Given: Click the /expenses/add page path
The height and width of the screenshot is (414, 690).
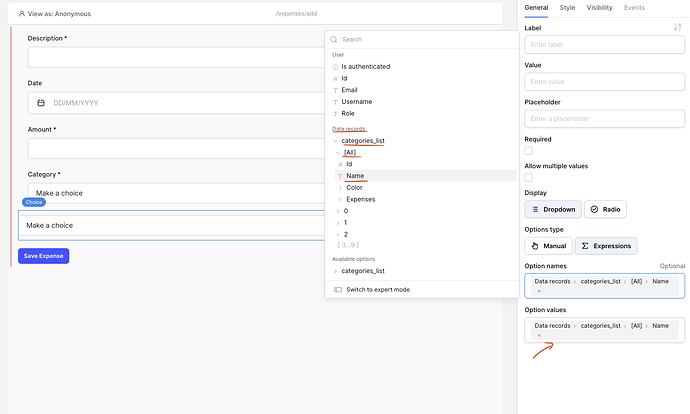Looking at the screenshot, I should (x=296, y=14).
